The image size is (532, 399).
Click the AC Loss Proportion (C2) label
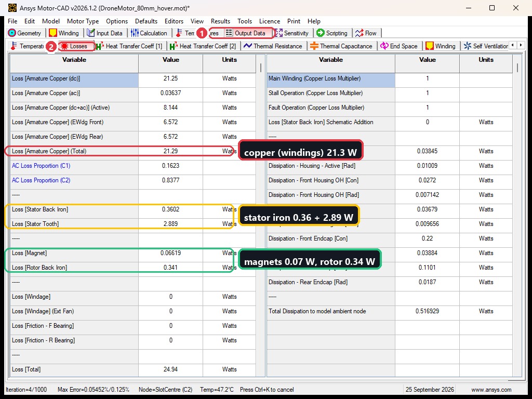41,180
